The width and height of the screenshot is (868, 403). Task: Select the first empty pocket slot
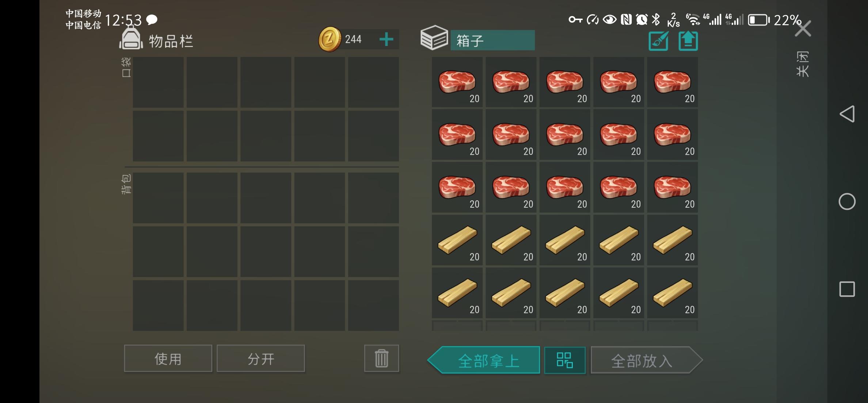click(x=158, y=82)
